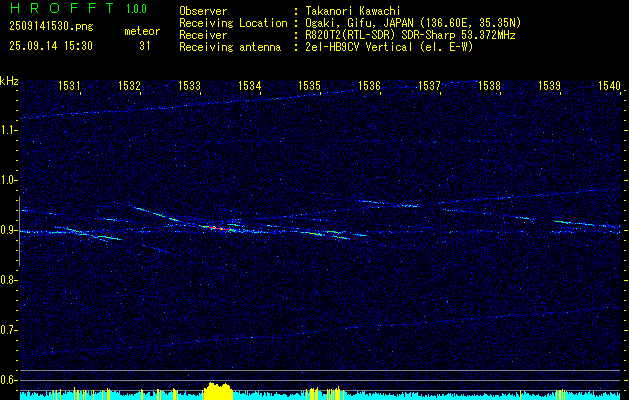Click frequency axis label 0.8

click(x=8, y=280)
